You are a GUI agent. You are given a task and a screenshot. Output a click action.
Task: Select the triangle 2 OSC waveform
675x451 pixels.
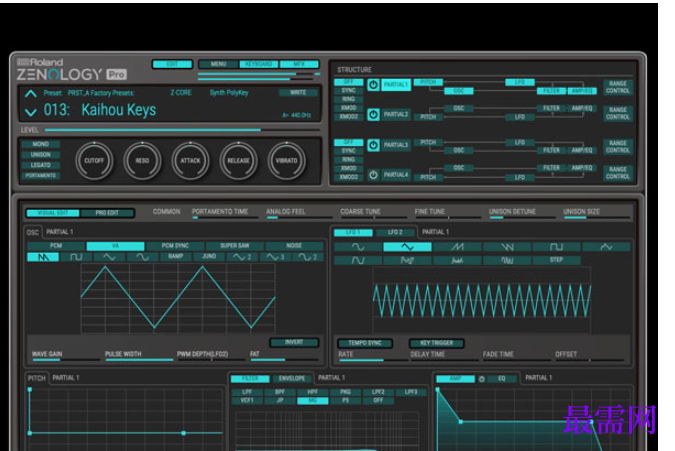(242, 257)
